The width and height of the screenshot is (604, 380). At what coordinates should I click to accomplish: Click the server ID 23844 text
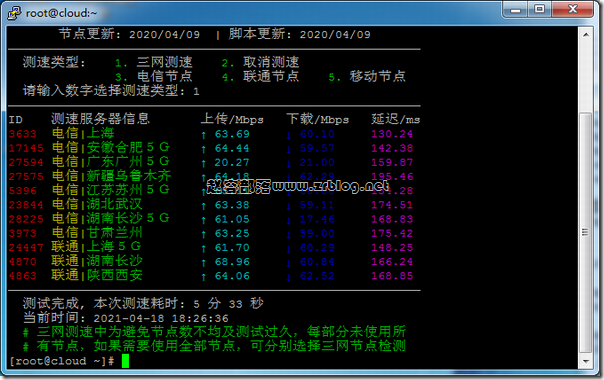pos(26,205)
